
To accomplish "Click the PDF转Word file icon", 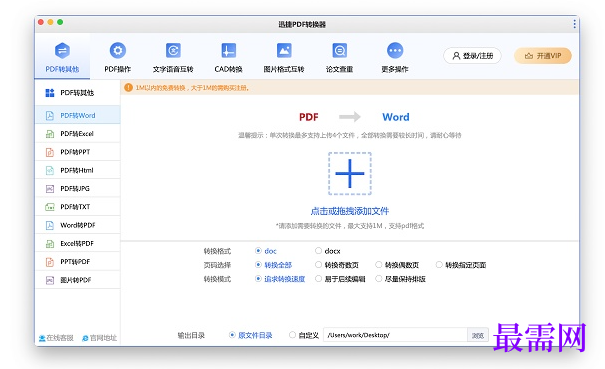I will click(x=50, y=115).
